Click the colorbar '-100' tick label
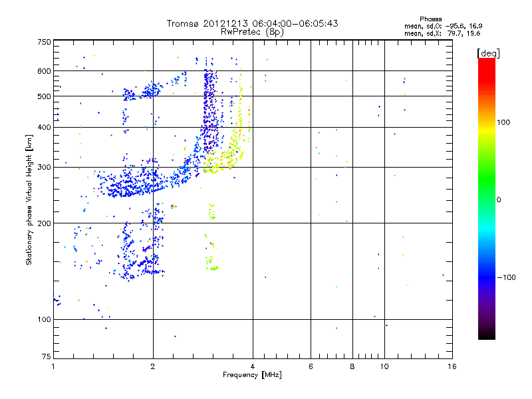The width and height of the screenshot is (532, 399). click(506, 277)
